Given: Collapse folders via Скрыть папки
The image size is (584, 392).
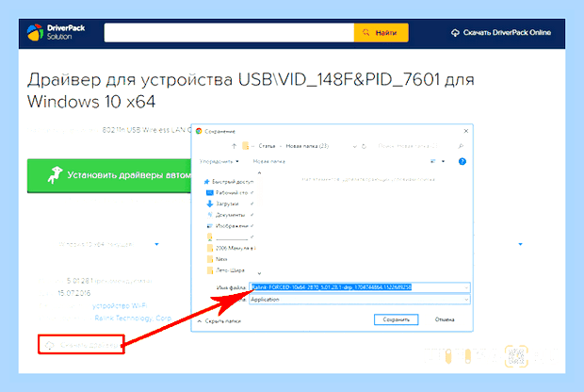Looking at the screenshot, I should [219, 320].
